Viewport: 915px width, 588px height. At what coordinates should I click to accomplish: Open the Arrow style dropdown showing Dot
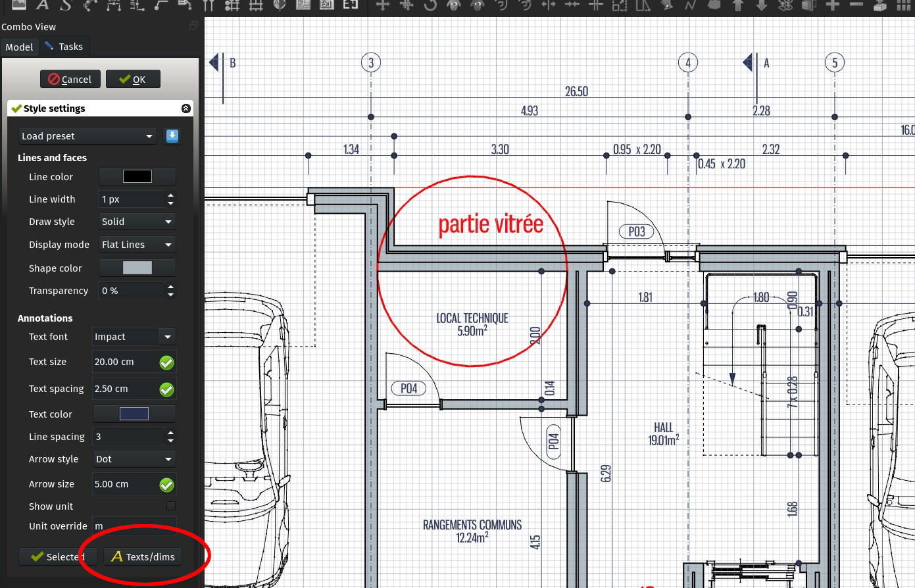134,458
